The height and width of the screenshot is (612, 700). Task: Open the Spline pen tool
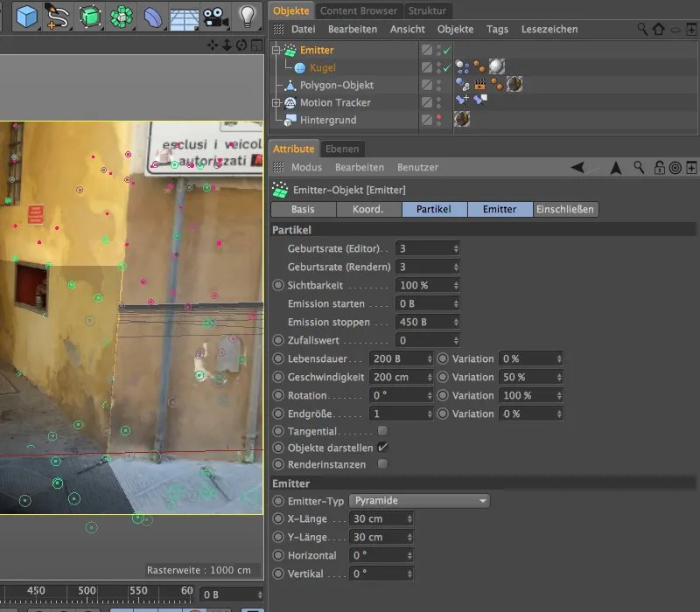click(57, 17)
